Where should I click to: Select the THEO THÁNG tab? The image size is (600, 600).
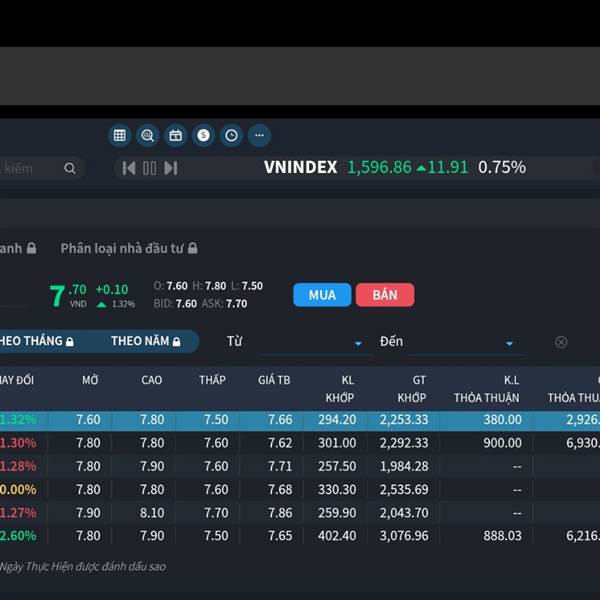(x=36, y=341)
